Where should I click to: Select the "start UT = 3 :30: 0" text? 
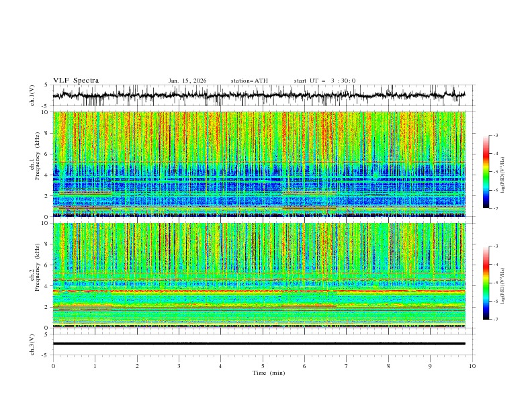tap(324, 81)
